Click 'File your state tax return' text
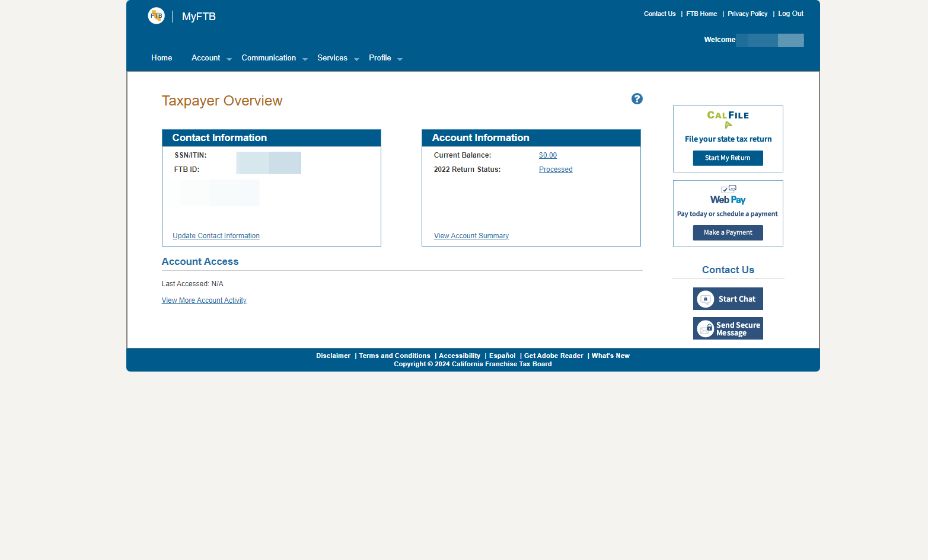 tap(728, 139)
